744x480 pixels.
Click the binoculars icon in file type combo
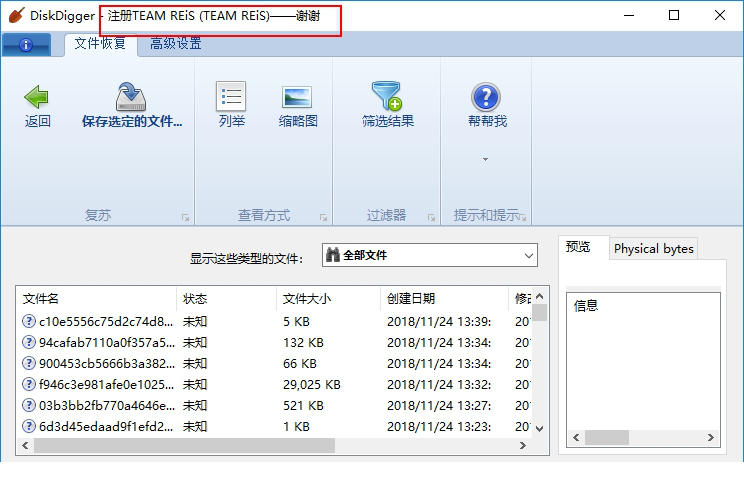coord(333,255)
